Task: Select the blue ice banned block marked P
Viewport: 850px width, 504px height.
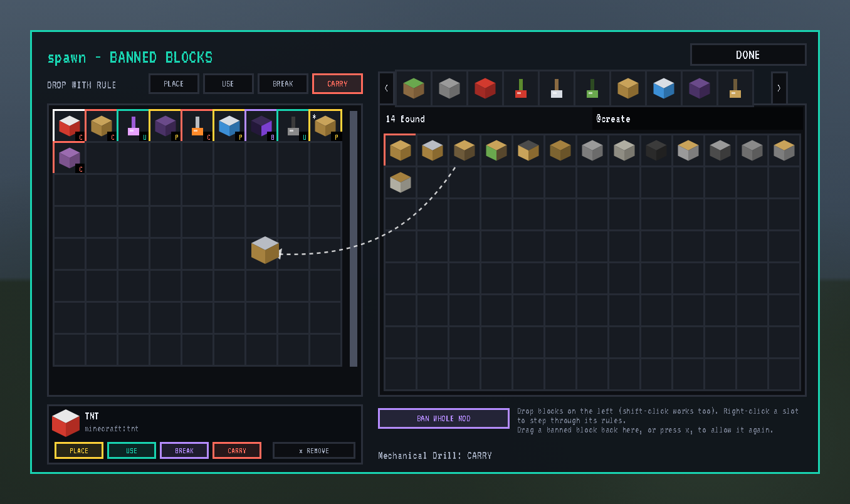Action: click(229, 125)
